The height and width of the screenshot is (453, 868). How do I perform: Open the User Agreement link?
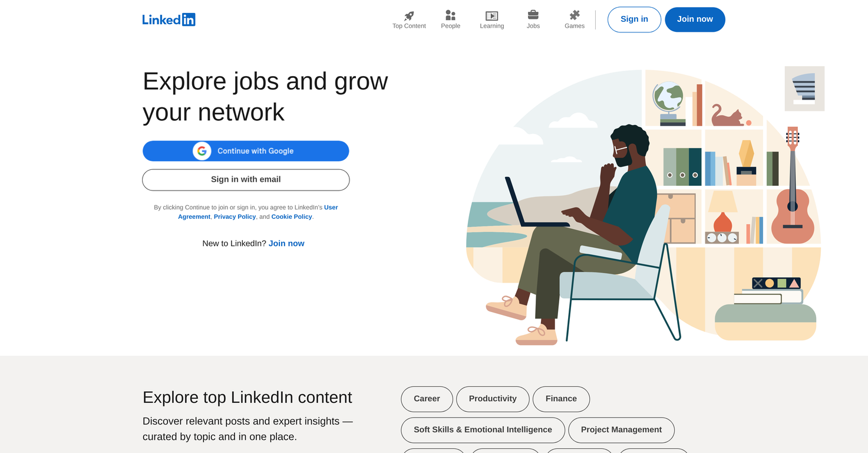330,207
